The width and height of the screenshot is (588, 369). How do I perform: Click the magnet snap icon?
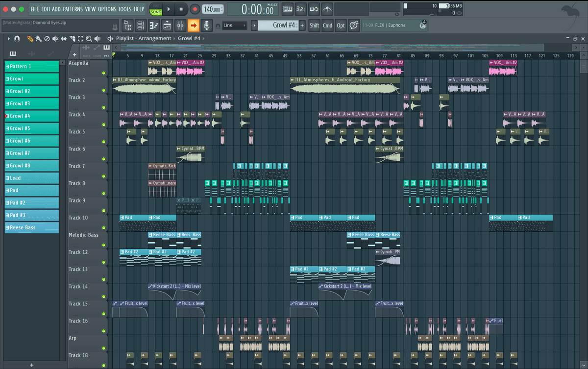(x=17, y=38)
